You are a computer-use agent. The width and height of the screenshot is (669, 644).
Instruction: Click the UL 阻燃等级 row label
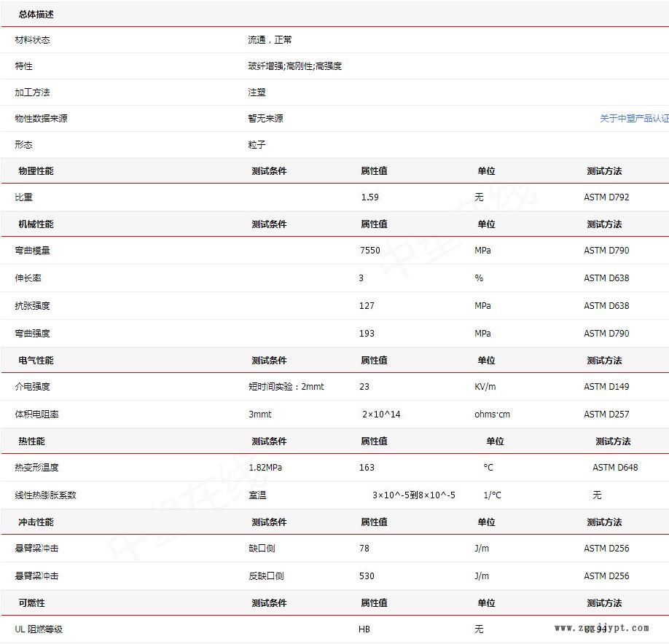[x=39, y=629]
